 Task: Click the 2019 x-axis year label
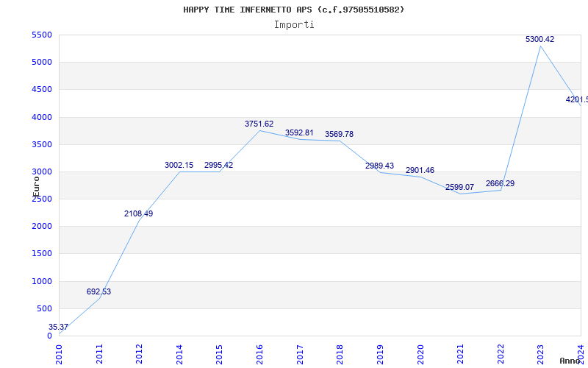[380, 354]
